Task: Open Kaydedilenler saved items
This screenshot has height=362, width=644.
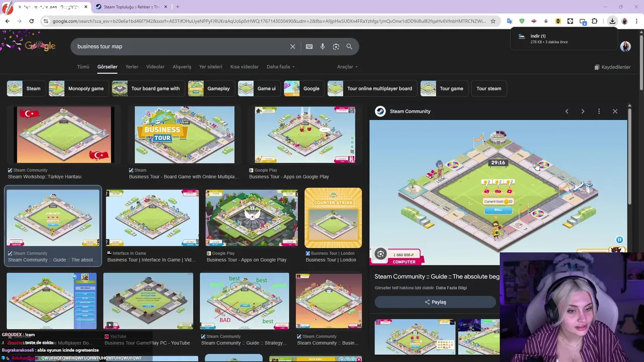Action: [x=612, y=67]
